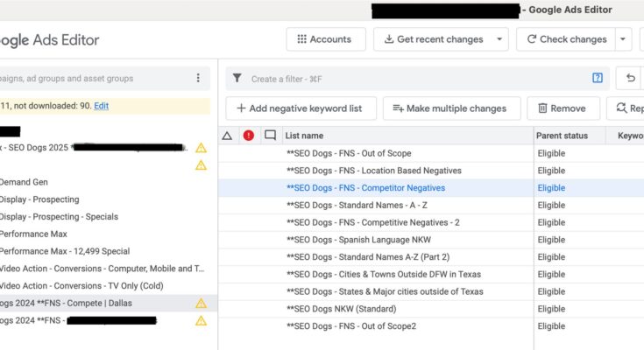The width and height of the screenshot is (644, 350).
Task: Focus the Create a filter field
Action: (417, 79)
